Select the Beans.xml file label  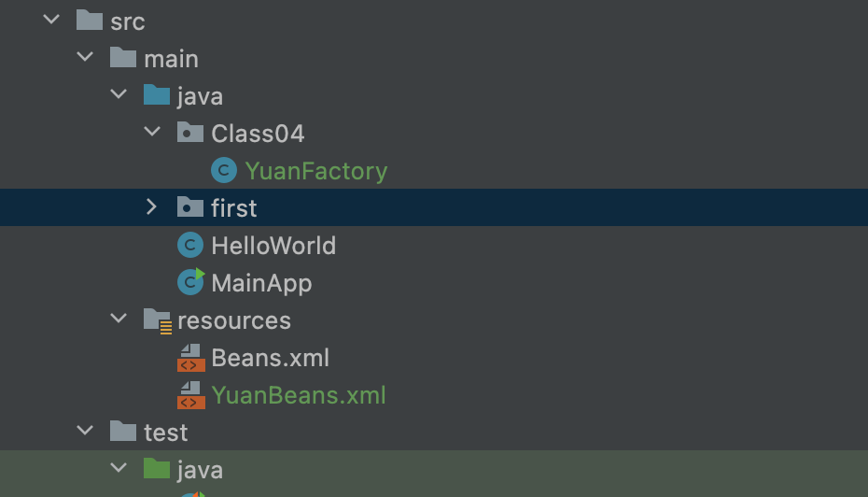[270, 358]
